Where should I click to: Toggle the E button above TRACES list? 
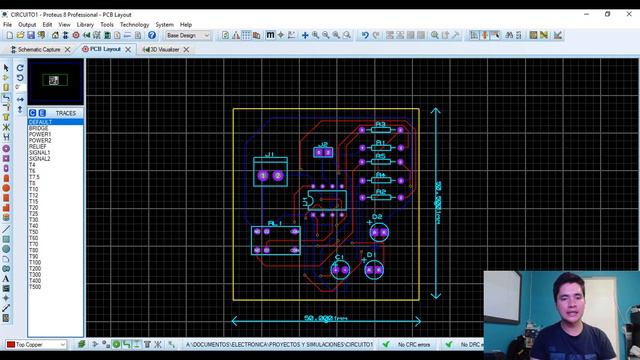[x=42, y=113]
